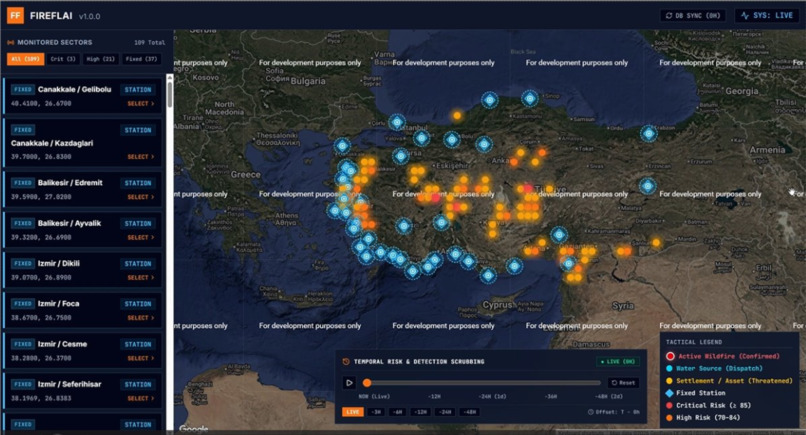This screenshot has width=806, height=435.
Task: Switch to the Crit (3) filter tab
Action: click(x=63, y=59)
